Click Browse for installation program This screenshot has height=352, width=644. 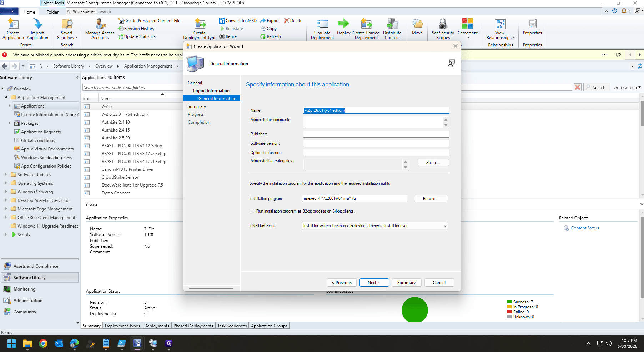tap(431, 199)
